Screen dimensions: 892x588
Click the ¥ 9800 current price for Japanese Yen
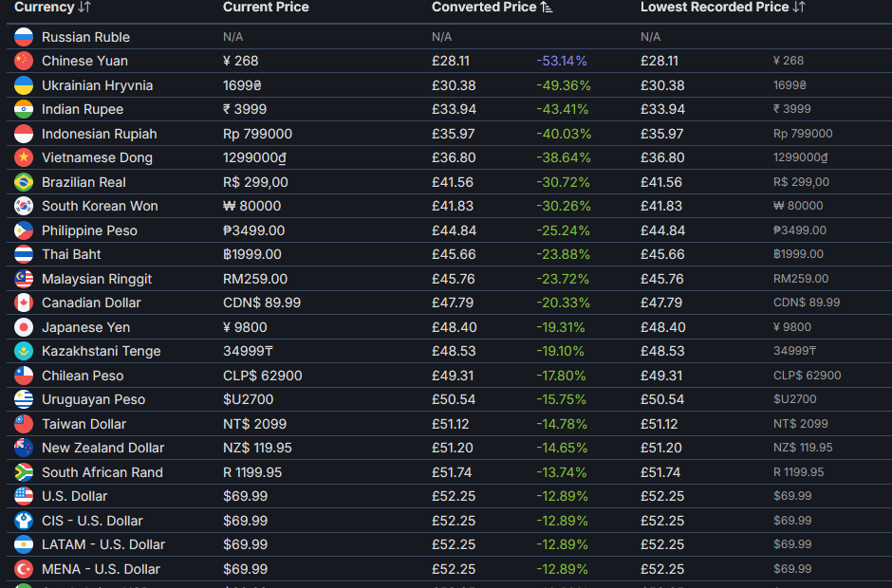pyautogui.click(x=245, y=327)
